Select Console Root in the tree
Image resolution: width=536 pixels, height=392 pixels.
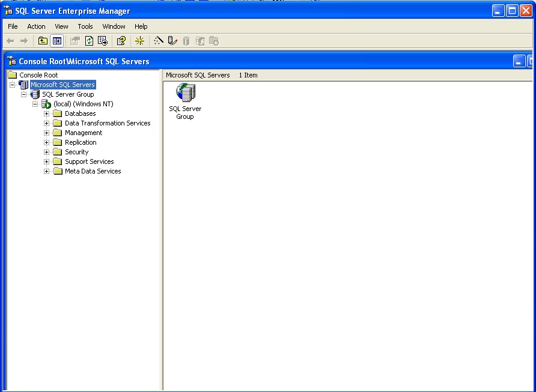click(38, 75)
